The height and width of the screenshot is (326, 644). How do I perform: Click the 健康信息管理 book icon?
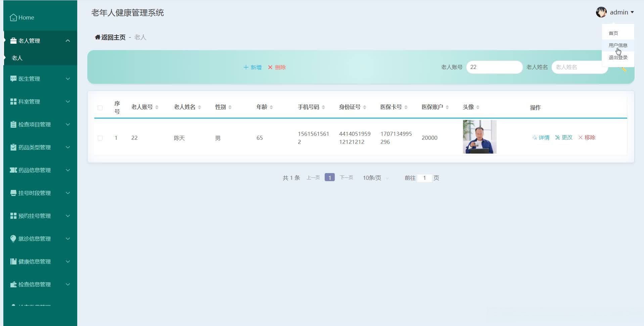13,261
